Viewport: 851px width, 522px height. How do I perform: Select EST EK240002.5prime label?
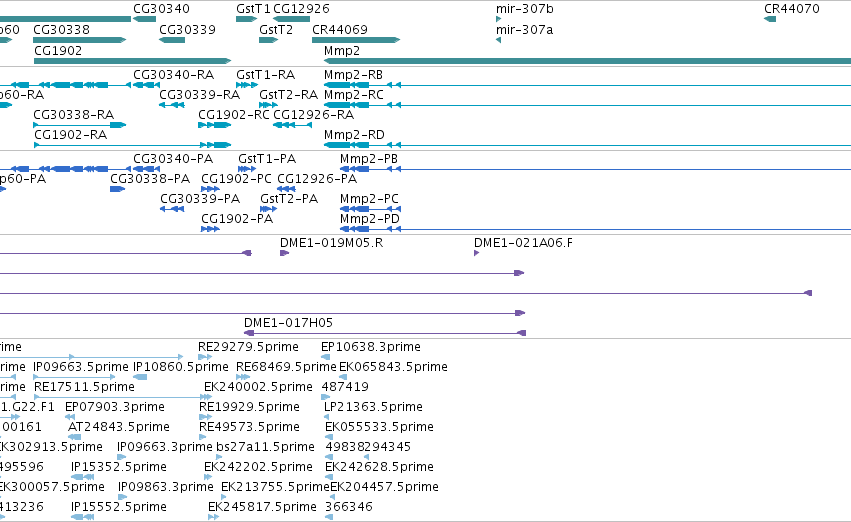[258, 387]
